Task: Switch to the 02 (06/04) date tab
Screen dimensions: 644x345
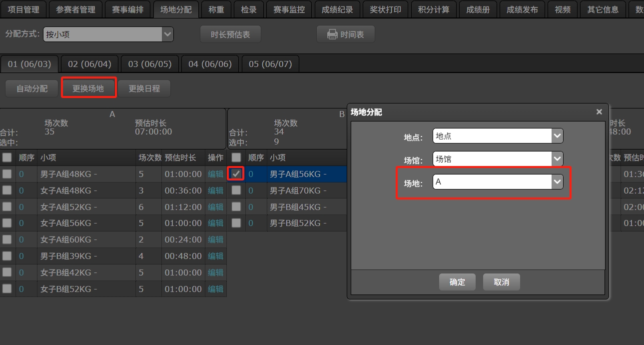Action: 89,63
